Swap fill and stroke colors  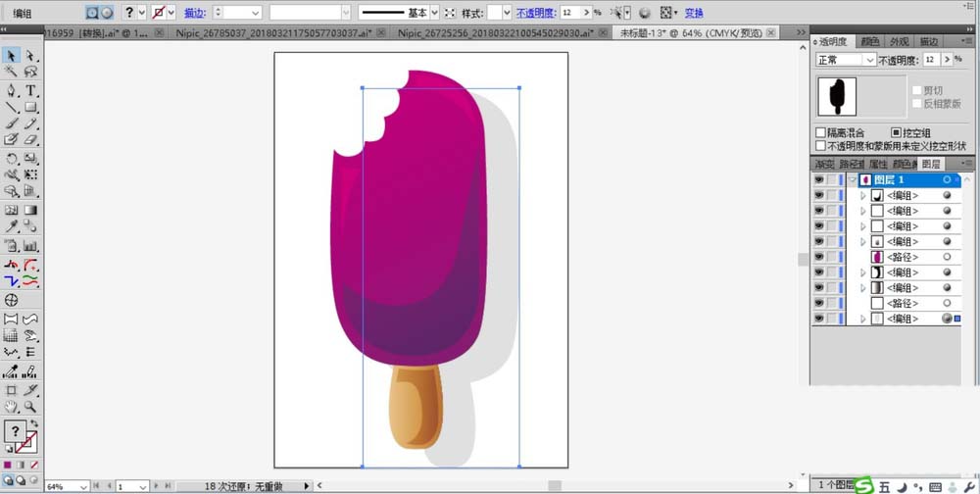[33, 424]
